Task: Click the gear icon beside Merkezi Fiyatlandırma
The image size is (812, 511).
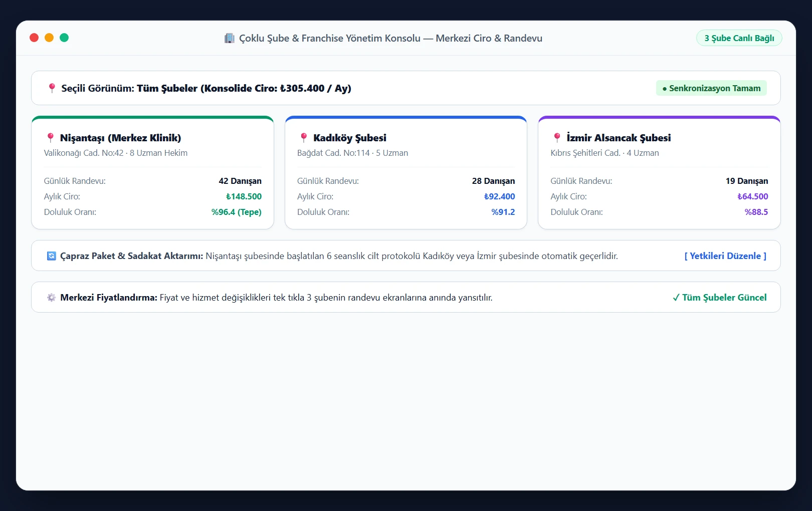Action: click(52, 298)
